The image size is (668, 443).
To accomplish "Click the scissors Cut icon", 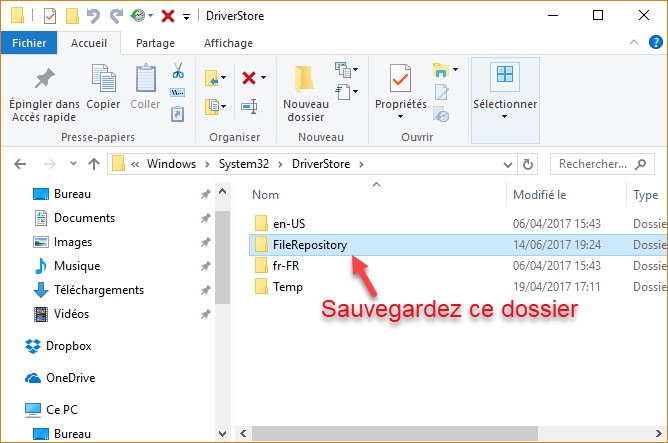I will tap(178, 72).
